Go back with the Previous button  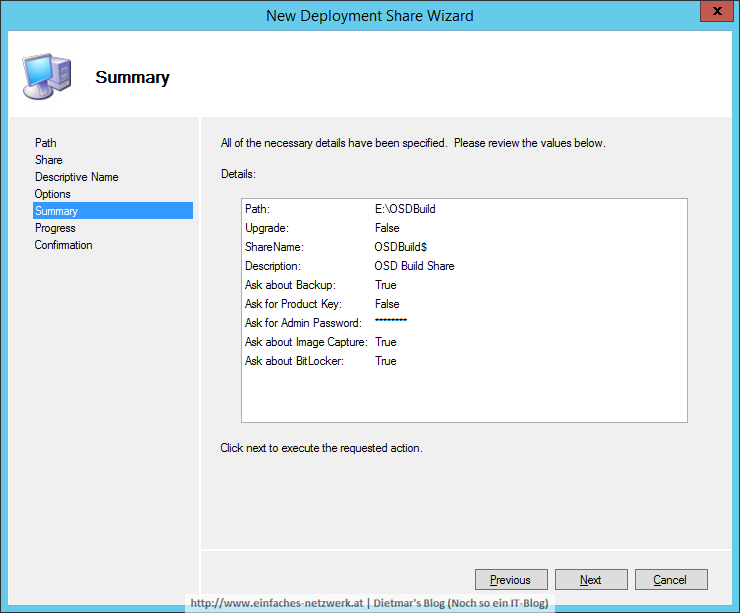[511, 579]
